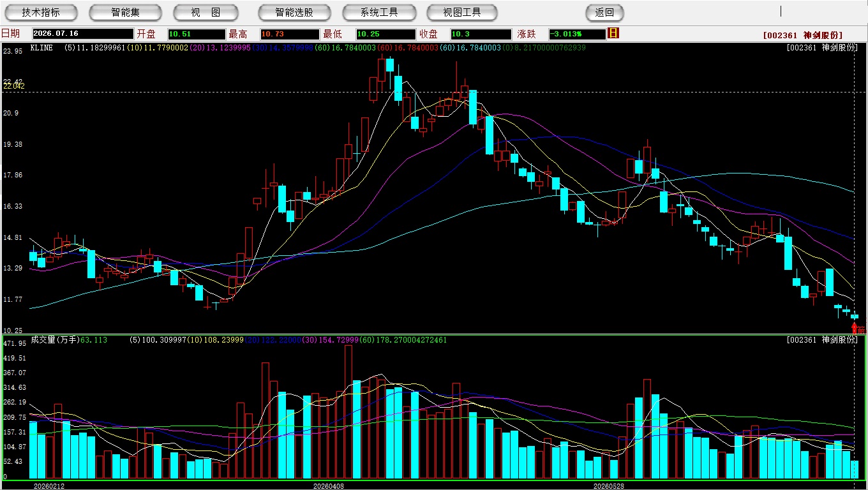Click the red arrow marker below the last candlestick
This screenshot has height=490, width=868.
point(855,327)
